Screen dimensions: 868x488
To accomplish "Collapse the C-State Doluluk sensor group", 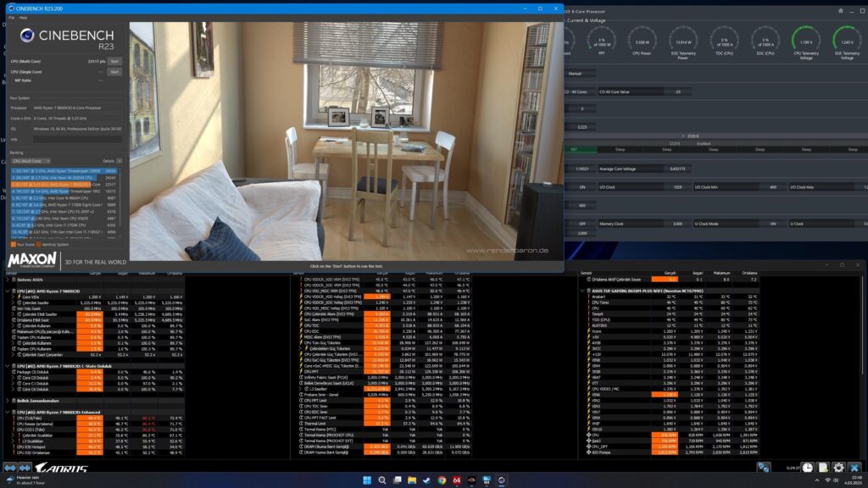I will pos(8,366).
